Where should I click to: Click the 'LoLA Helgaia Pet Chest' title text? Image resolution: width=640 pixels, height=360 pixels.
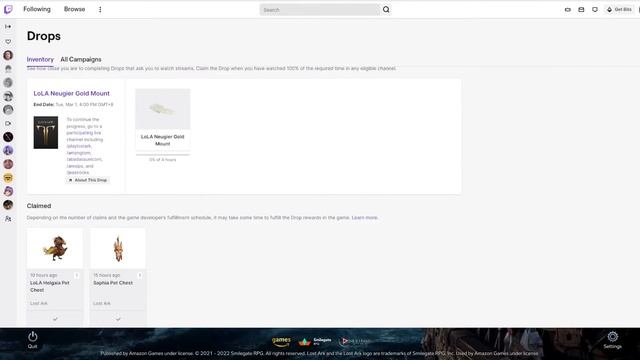tap(49, 287)
